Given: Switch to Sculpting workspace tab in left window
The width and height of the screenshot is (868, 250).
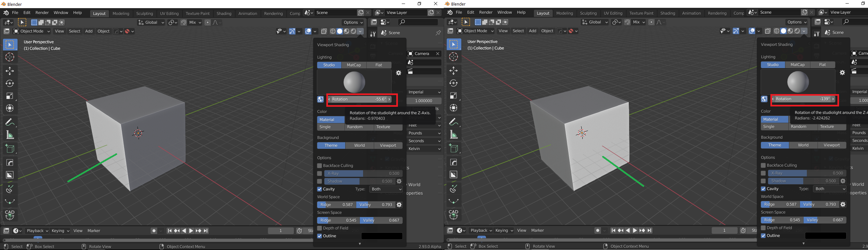Looking at the screenshot, I should coord(144,13).
